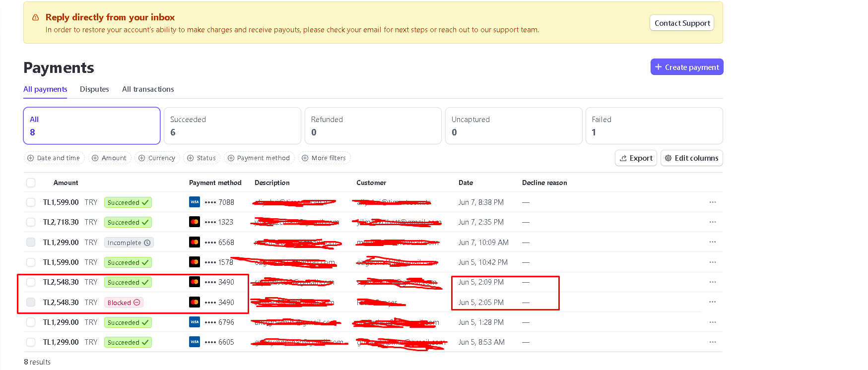
Task: Add a Date and time filter
Action: pos(54,158)
